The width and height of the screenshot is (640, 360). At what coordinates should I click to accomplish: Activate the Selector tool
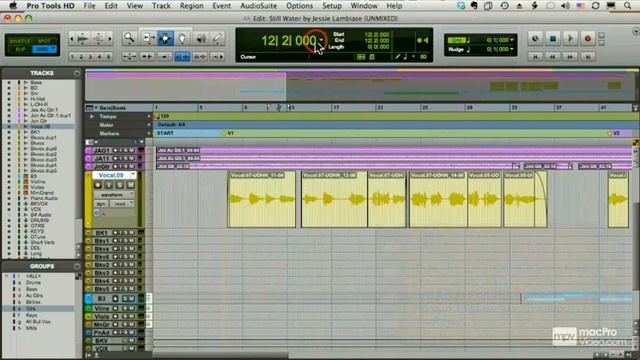[x=165, y=38]
